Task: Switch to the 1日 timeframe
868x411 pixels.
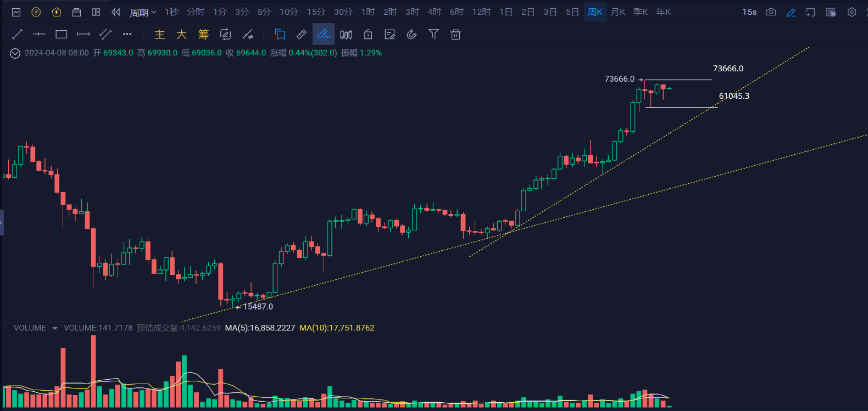Action: click(505, 12)
